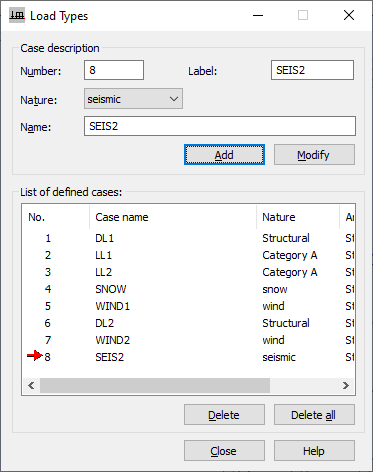Viewport: 373px width, 472px height.
Task: Open the Nature dropdown list
Action: (x=133, y=99)
